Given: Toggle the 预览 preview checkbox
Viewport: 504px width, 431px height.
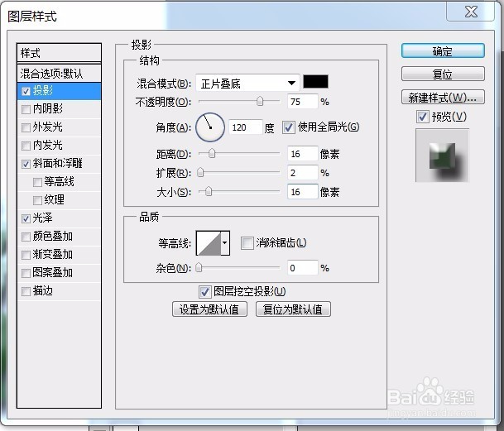Looking at the screenshot, I should point(422,117).
